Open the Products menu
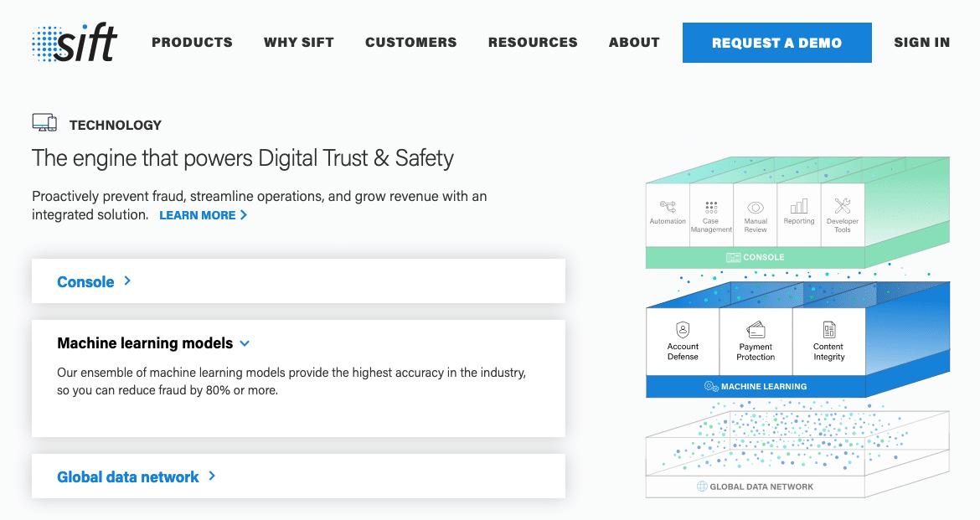The height and width of the screenshot is (520, 980). pos(192,43)
